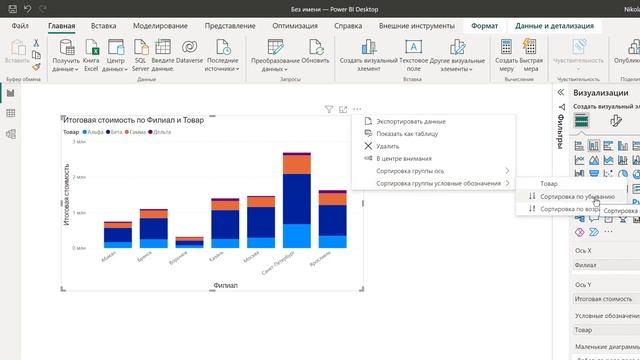Insert a Текстовое поле text box
Image resolution: width=640 pixels, height=360 pixels.
click(413, 56)
